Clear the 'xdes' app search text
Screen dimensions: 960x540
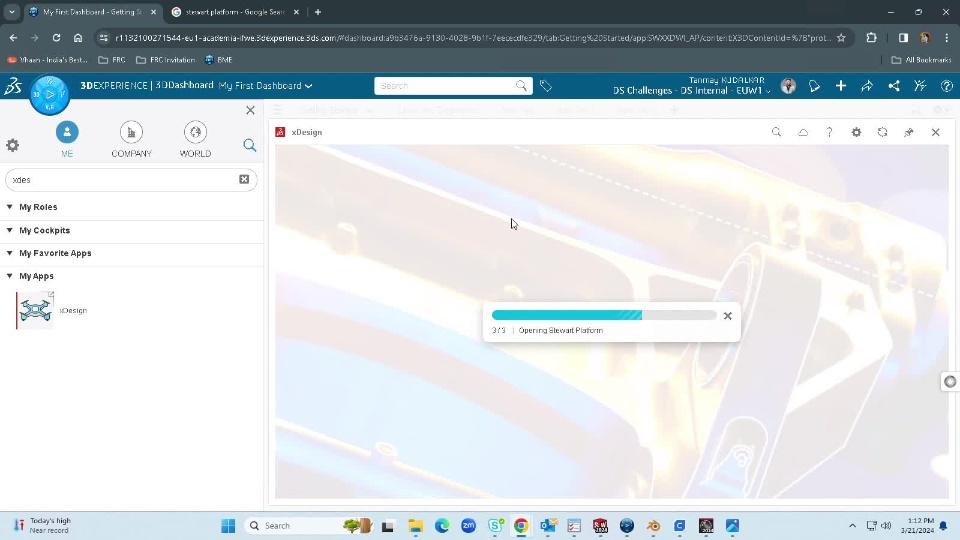tap(244, 179)
